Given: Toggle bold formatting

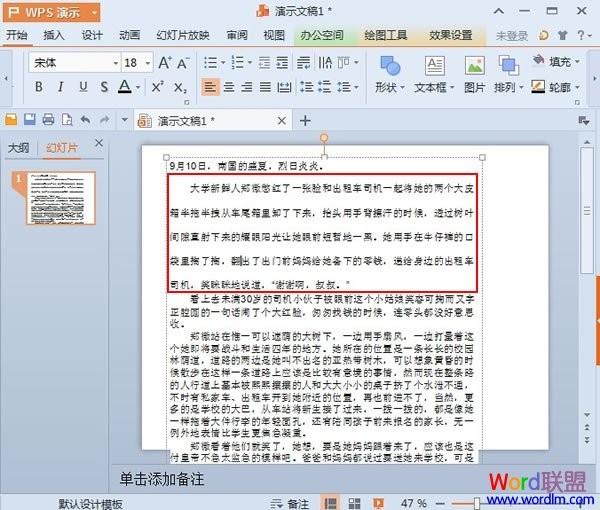Looking at the screenshot, I should (x=39, y=87).
